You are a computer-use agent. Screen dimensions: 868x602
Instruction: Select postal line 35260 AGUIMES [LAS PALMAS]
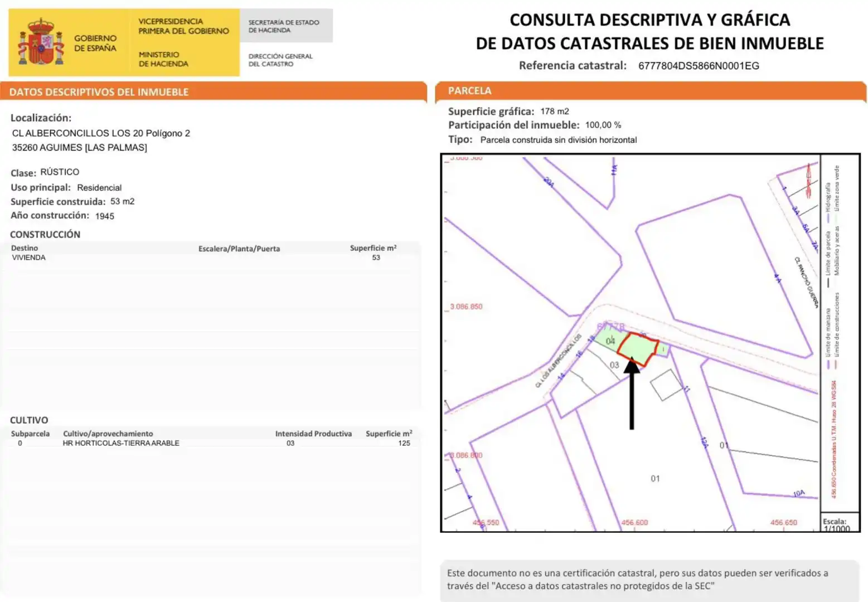pos(80,148)
